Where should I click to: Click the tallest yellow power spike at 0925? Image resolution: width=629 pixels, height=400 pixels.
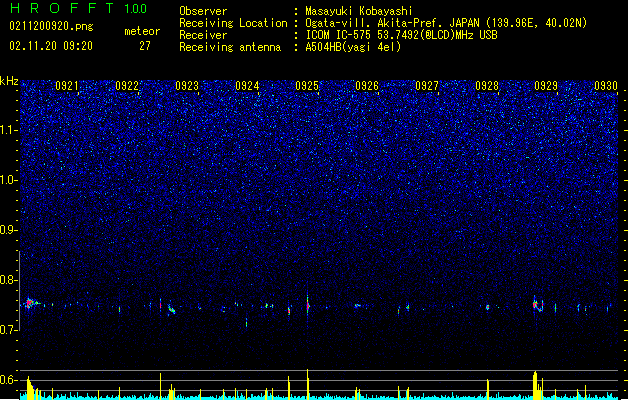[x=308, y=384]
